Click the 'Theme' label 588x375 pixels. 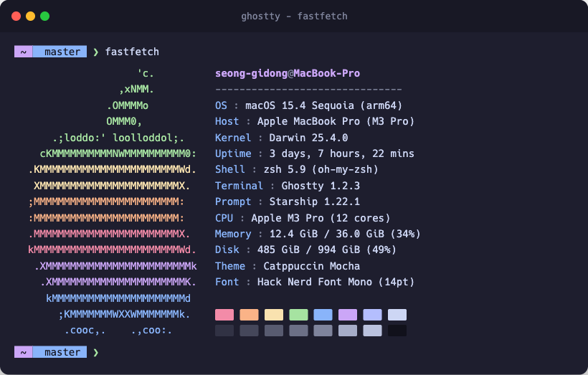[230, 266]
